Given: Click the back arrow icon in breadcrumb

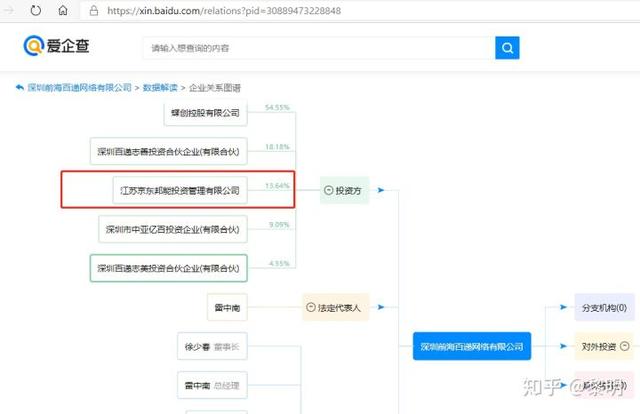Looking at the screenshot, I should (x=20, y=87).
